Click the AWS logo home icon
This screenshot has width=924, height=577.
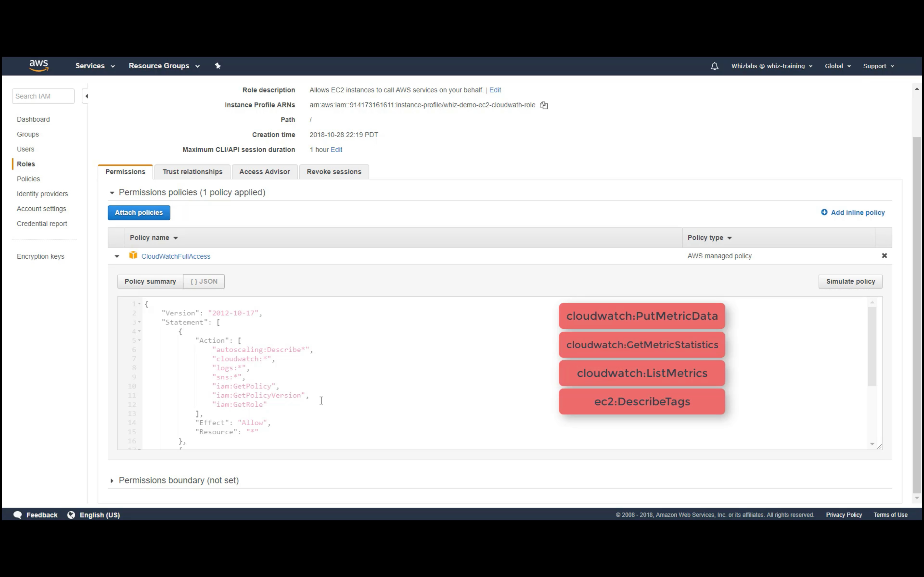tap(39, 66)
